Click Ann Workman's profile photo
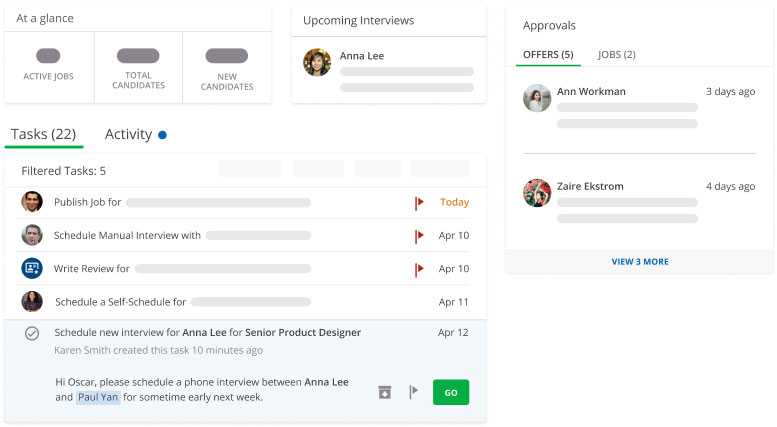 pyautogui.click(x=537, y=98)
